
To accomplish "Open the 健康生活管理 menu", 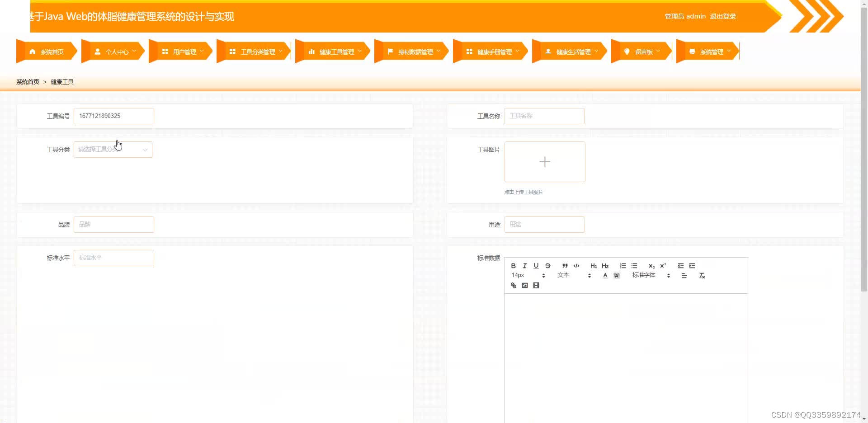I will (x=569, y=52).
